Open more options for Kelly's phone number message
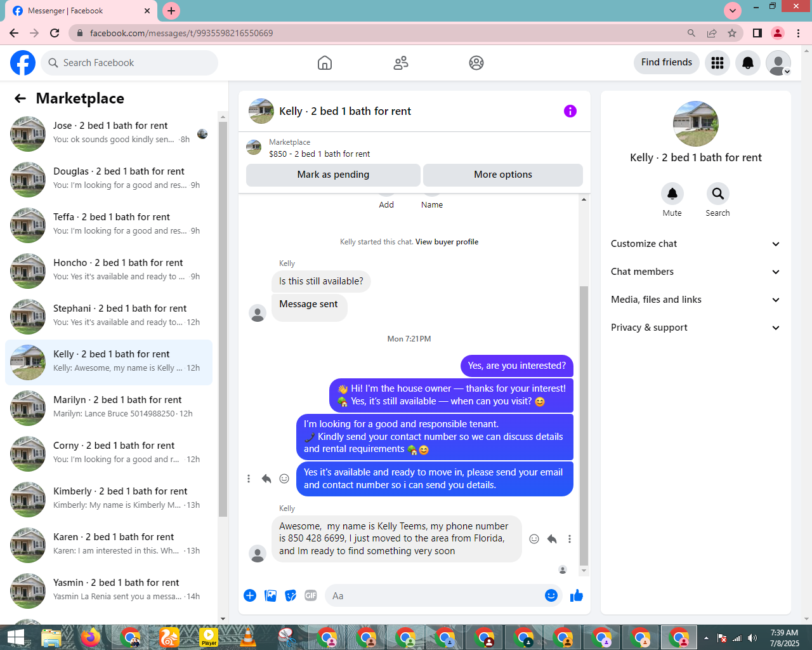 pos(570,539)
